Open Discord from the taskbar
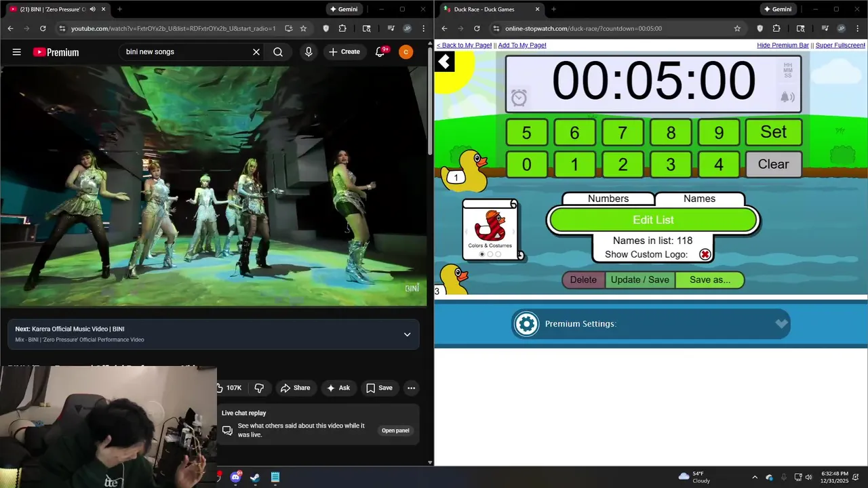 pyautogui.click(x=235, y=477)
